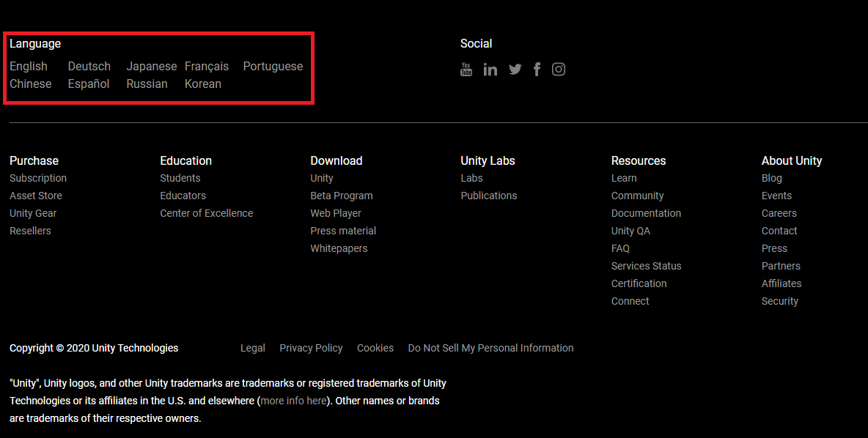Go to Events link
868x438 pixels.
(x=776, y=196)
